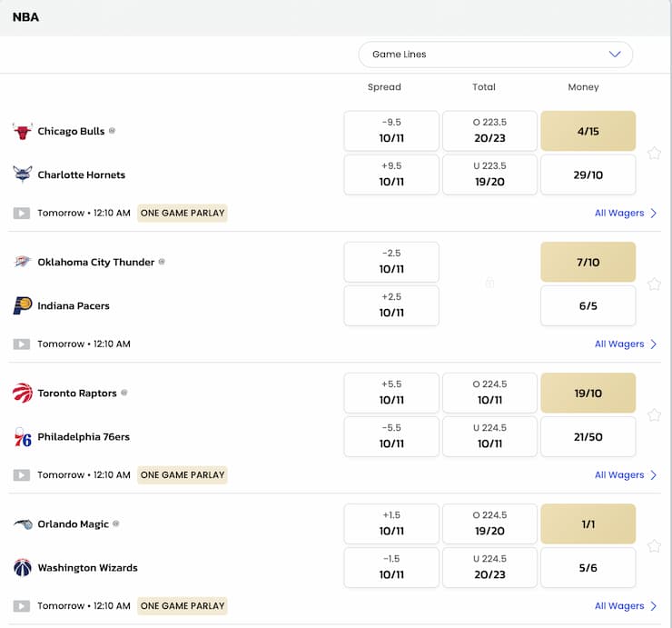The height and width of the screenshot is (628, 672).
Task: Open All Wagers for Bulls vs Hornets
Action: pyautogui.click(x=626, y=214)
